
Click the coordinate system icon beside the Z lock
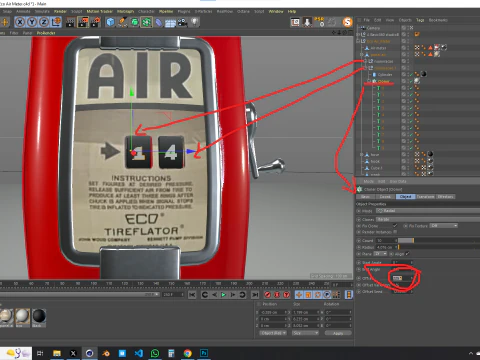[56, 22]
